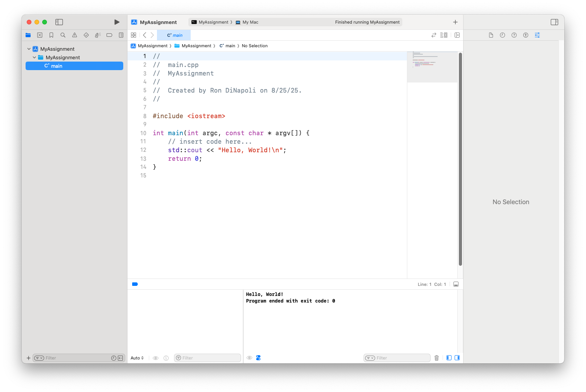Open No Selection symbol jump bar
The image size is (586, 392).
point(255,46)
